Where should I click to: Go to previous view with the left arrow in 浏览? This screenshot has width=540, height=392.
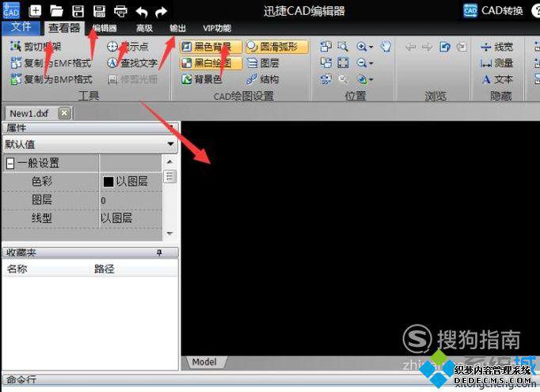pyautogui.click(x=410, y=47)
